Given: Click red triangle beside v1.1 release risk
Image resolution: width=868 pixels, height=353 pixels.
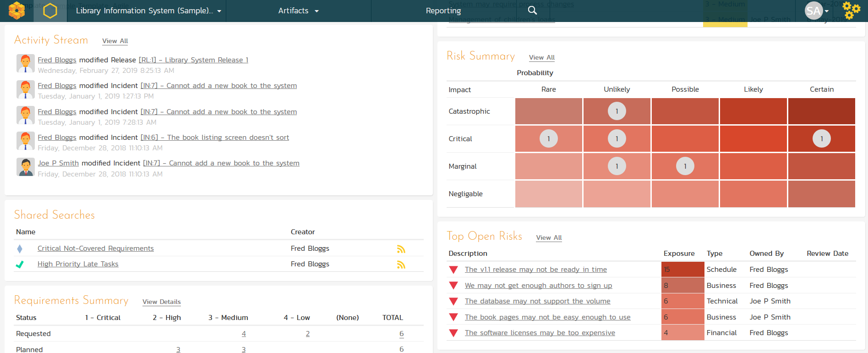Looking at the screenshot, I should click(453, 270).
